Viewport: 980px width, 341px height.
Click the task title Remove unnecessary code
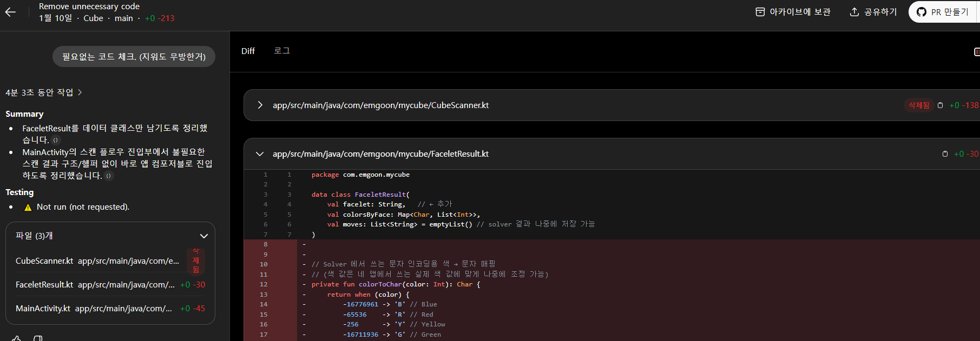[89, 6]
